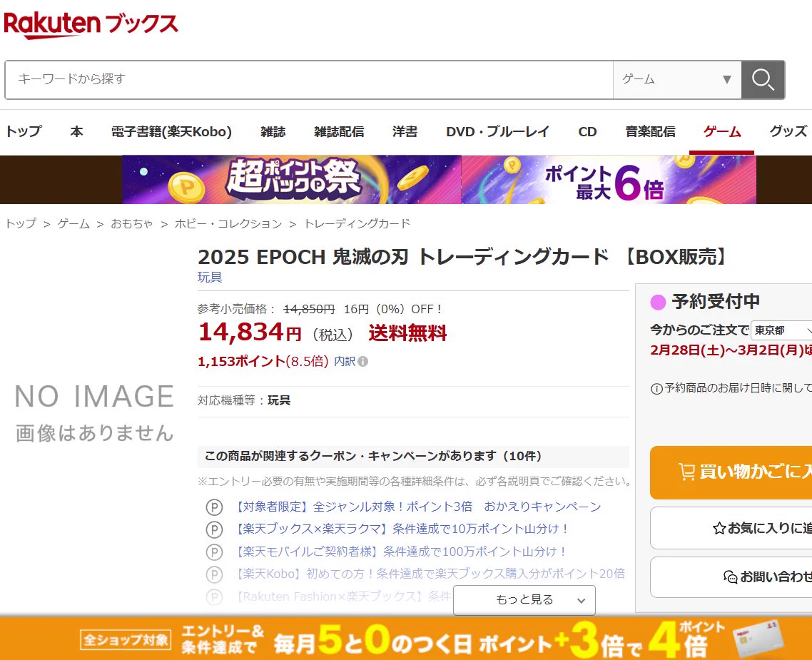Screen dimensions: 812x660
Task: Click the 玩具 link under product title
Action: (210, 278)
